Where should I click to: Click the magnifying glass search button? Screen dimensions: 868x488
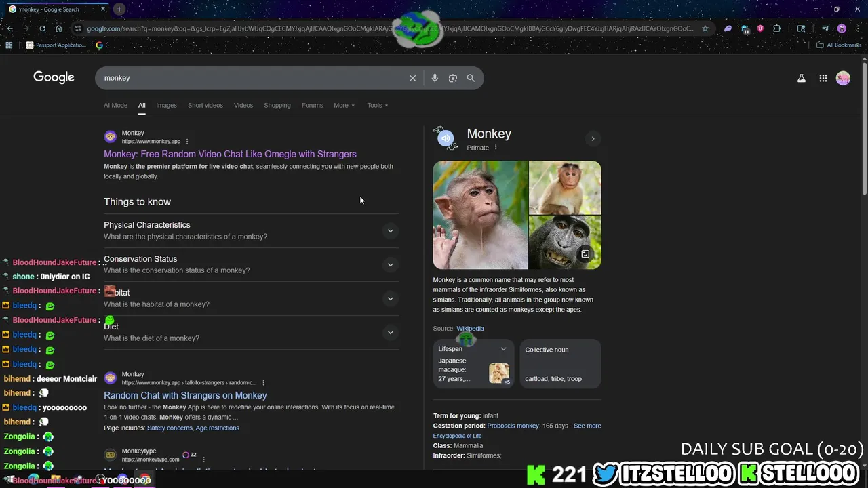471,78
